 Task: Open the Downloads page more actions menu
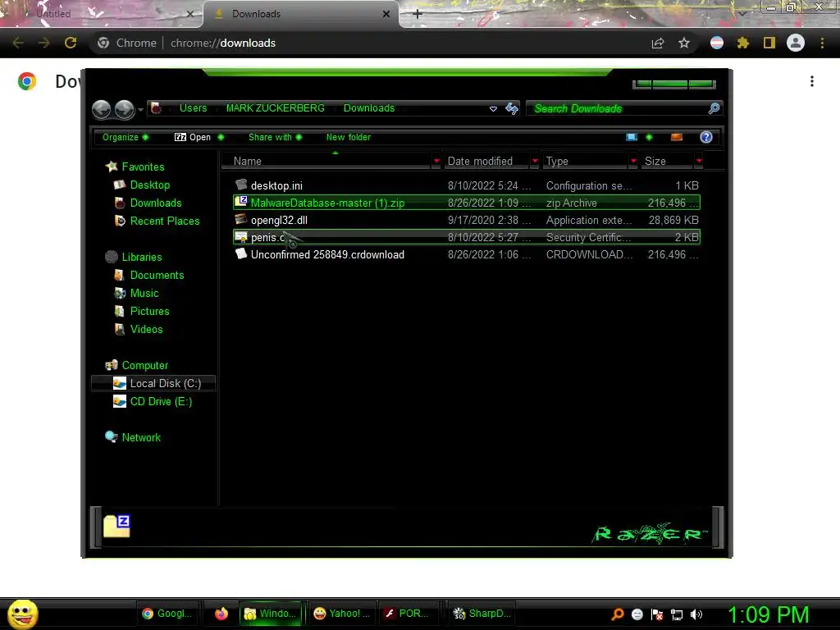click(x=812, y=81)
